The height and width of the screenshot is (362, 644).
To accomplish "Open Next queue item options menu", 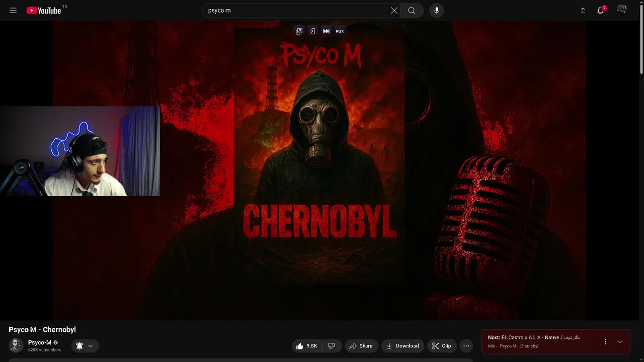I will click(x=605, y=341).
